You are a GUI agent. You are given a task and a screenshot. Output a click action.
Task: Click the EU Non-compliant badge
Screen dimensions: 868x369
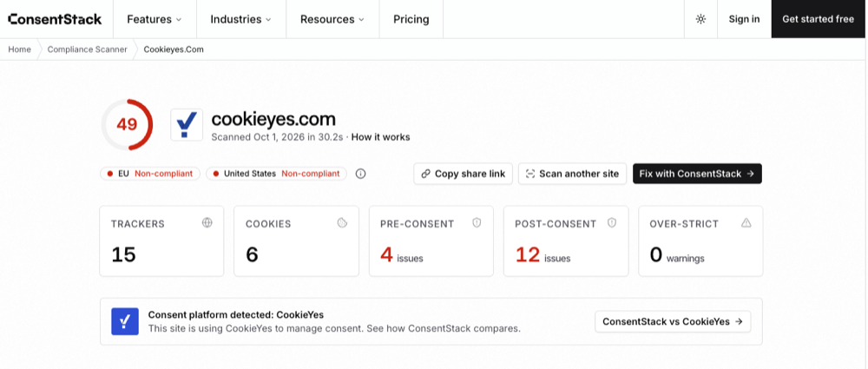[x=150, y=174]
